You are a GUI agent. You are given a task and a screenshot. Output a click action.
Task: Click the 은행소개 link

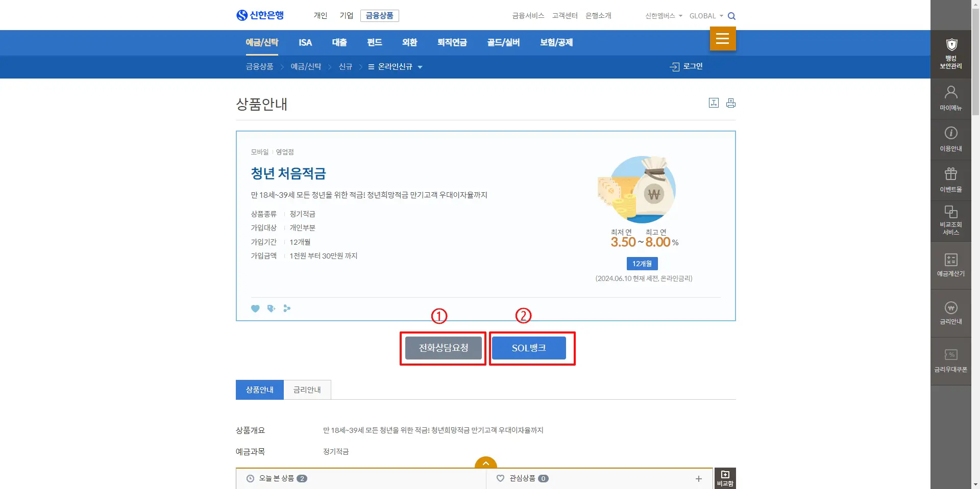[x=598, y=16]
